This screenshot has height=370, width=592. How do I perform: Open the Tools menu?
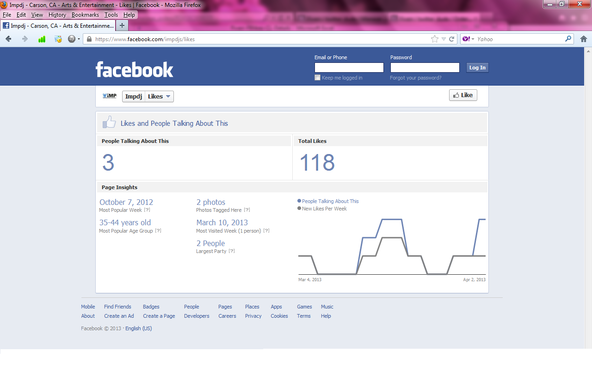click(x=111, y=15)
